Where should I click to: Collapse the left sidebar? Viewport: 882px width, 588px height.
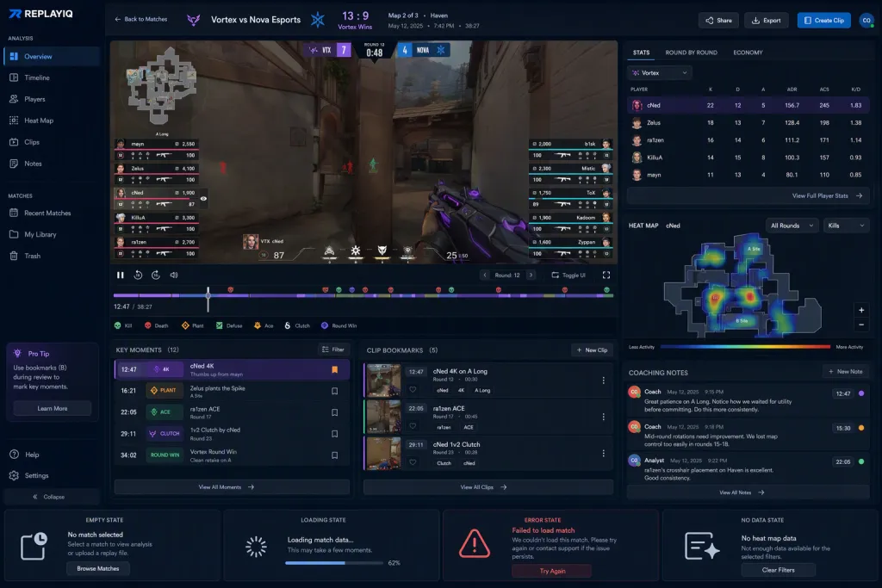coord(52,497)
